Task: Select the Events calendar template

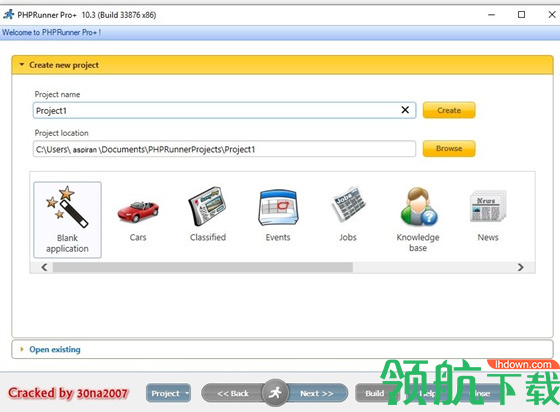Action: (x=278, y=207)
